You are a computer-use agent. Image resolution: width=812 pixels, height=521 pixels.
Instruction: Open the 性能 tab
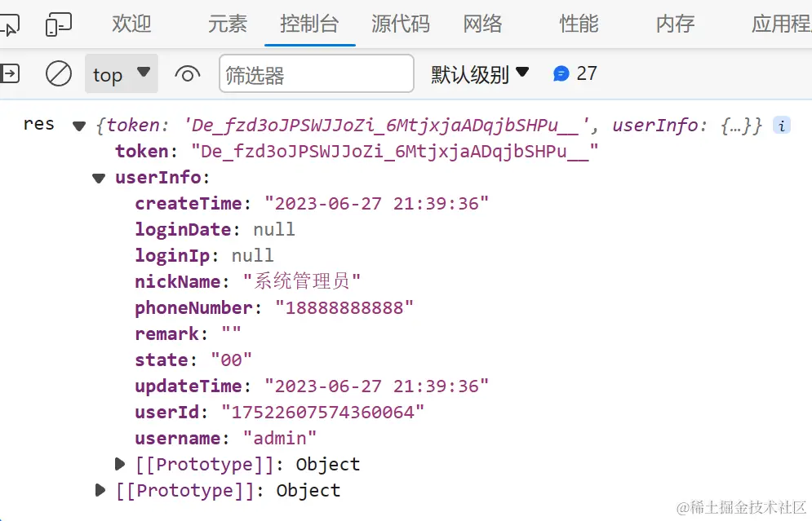(x=579, y=24)
